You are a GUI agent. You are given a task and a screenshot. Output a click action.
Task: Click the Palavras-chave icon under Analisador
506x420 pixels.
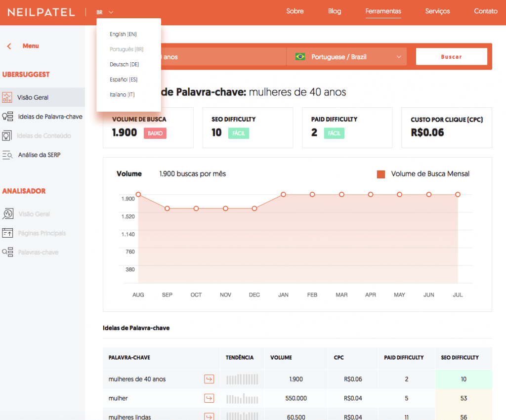7,252
